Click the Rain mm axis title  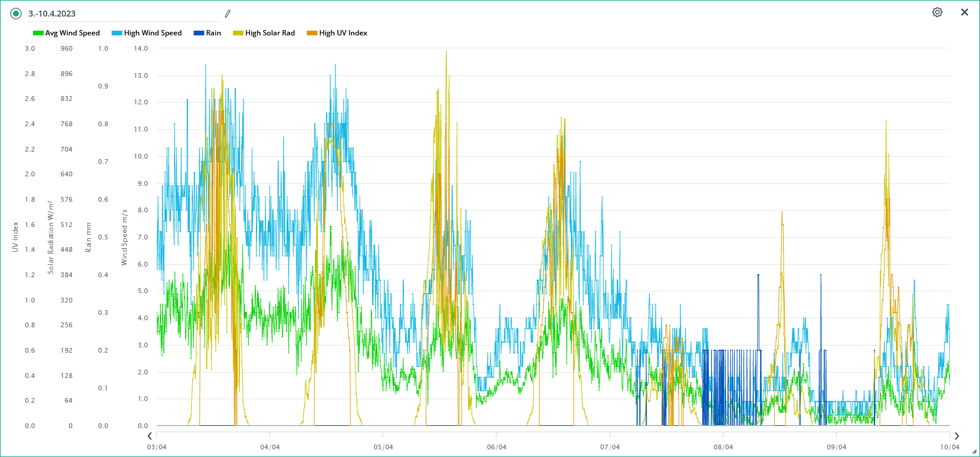pyautogui.click(x=88, y=237)
